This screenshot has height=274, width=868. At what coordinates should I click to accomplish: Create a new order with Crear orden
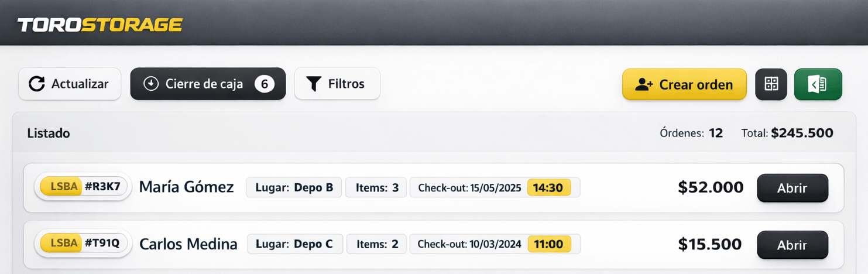684,84
